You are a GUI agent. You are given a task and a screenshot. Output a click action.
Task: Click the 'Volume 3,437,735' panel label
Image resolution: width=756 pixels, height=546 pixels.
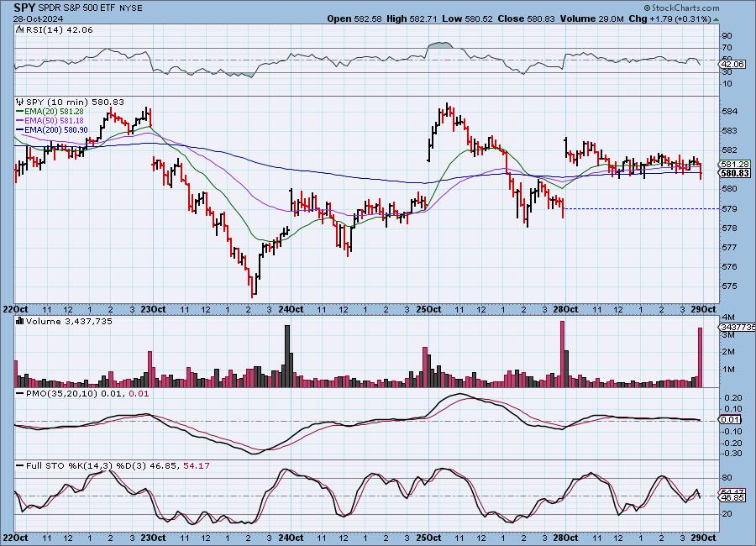click(x=69, y=321)
